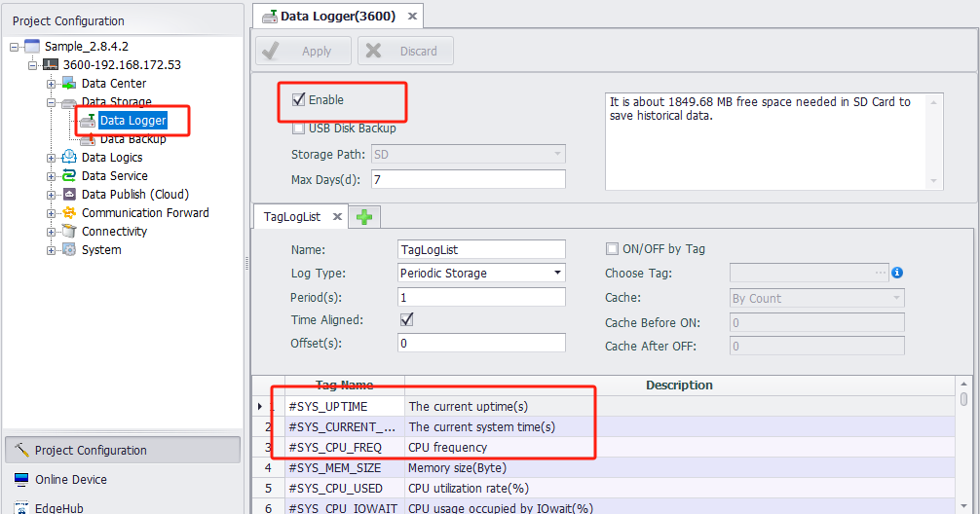Toggle the ON/OFF by Tag checkbox
The image size is (980, 514).
(613, 249)
